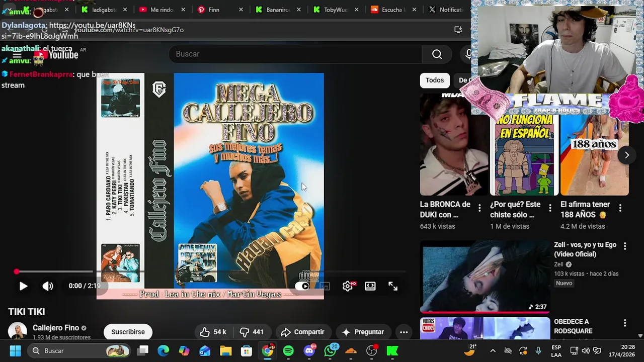Open Microsoft Store from the taskbar
This screenshot has width=644, height=362.
246,350
